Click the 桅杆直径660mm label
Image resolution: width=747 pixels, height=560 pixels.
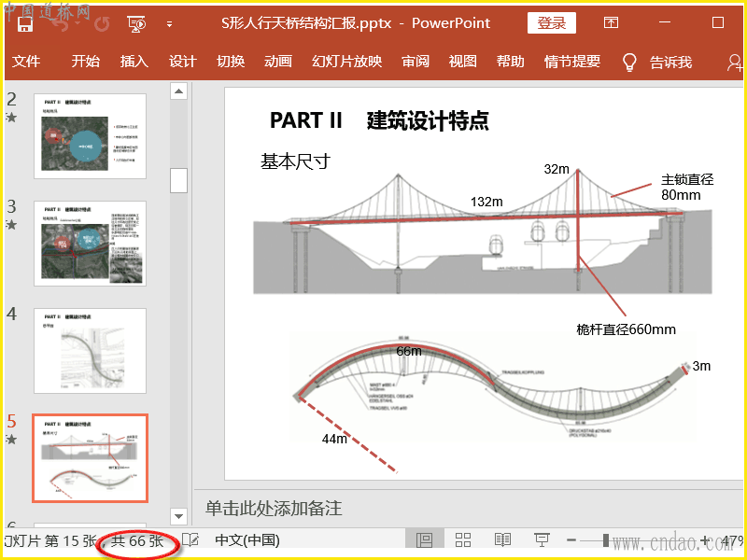(x=626, y=329)
